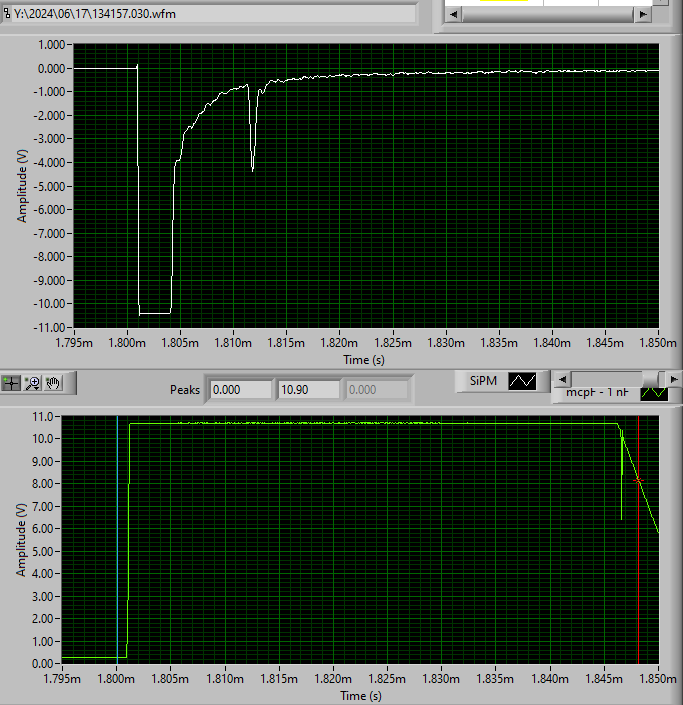Image resolution: width=683 pixels, height=705 pixels.
Task: Click the Peaks field showing 10.90
Action: (x=309, y=390)
